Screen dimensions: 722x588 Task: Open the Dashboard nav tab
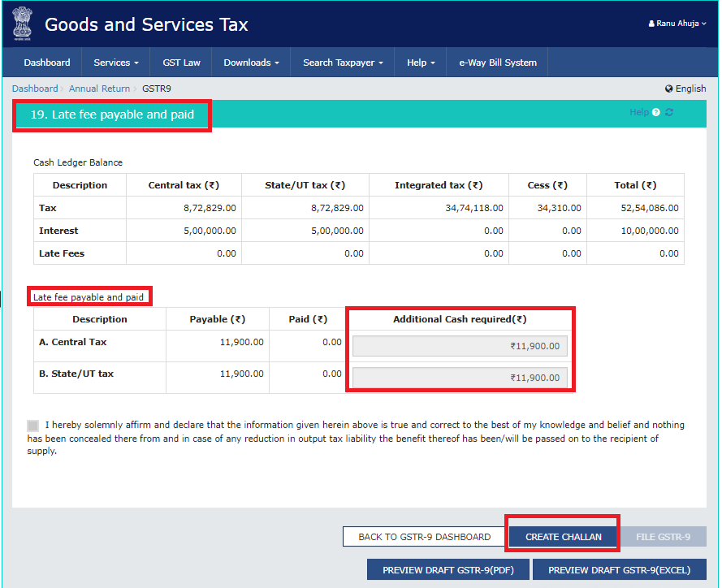(x=47, y=63)
